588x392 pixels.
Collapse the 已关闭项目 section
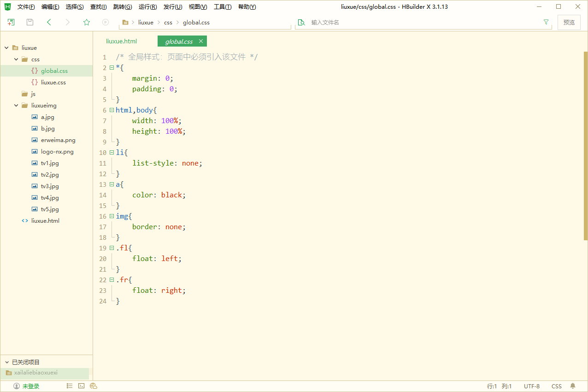coord(6,362)
